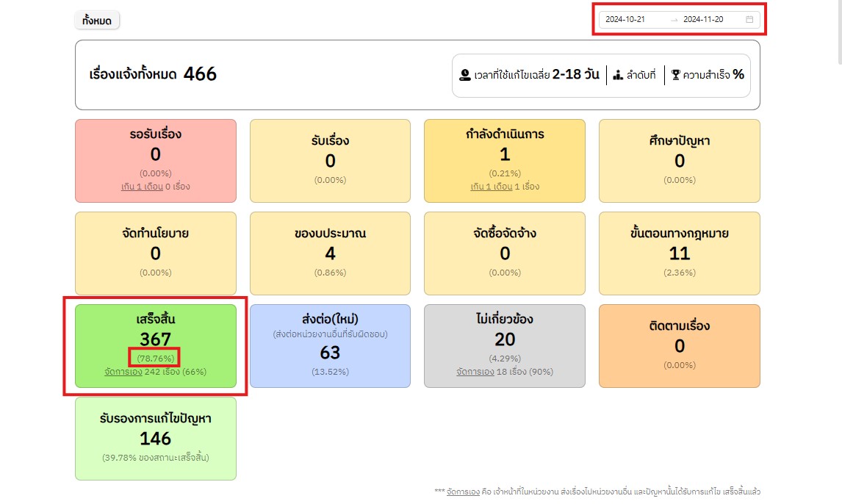Click the 367 count in เสร็จสิ้น
Viewport: 842px width, 504px height.
coord(156,339)
